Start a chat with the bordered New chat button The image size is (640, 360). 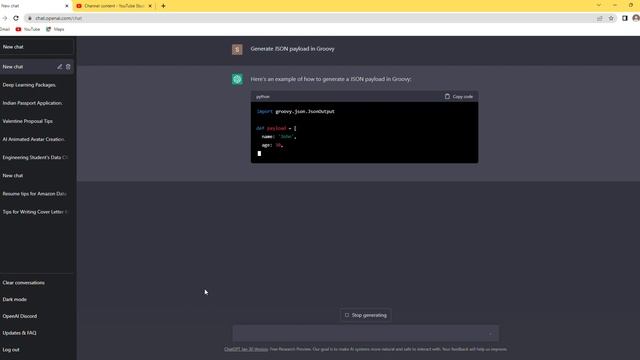(37, 47)
